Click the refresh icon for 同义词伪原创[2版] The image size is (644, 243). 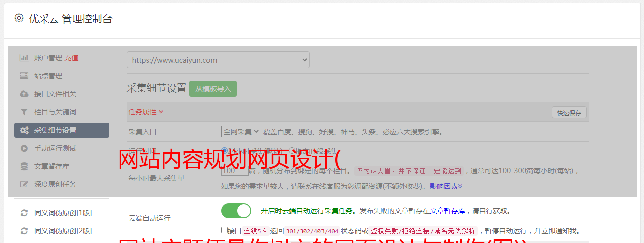24,231
